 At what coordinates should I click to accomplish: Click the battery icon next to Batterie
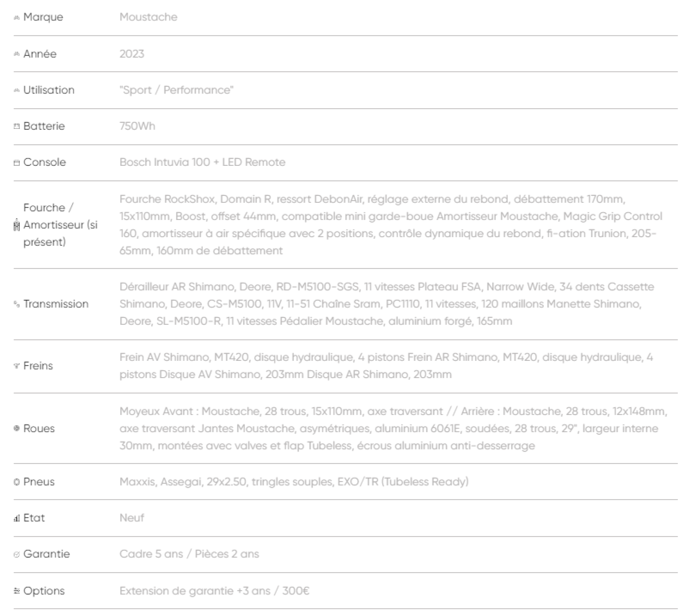(16, 127)
